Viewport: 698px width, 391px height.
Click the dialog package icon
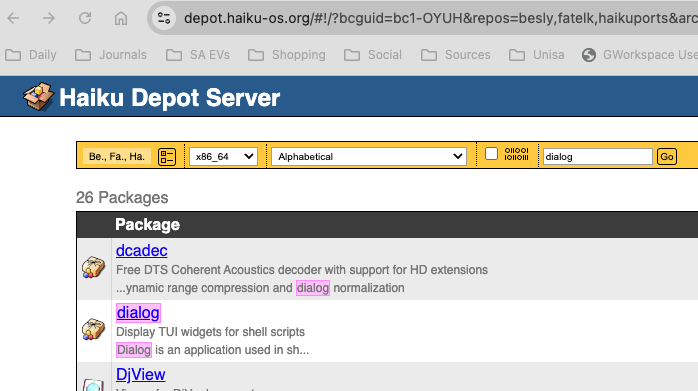coord(93,329)
